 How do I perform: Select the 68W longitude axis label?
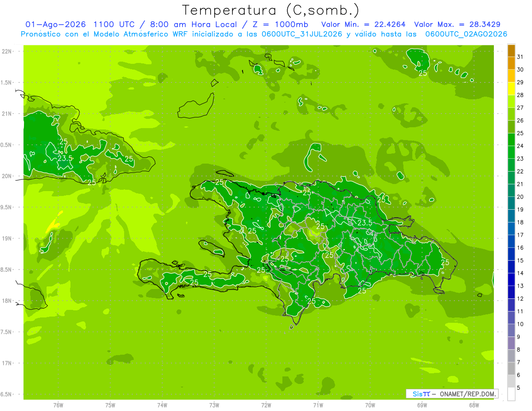tap(474, 405)
